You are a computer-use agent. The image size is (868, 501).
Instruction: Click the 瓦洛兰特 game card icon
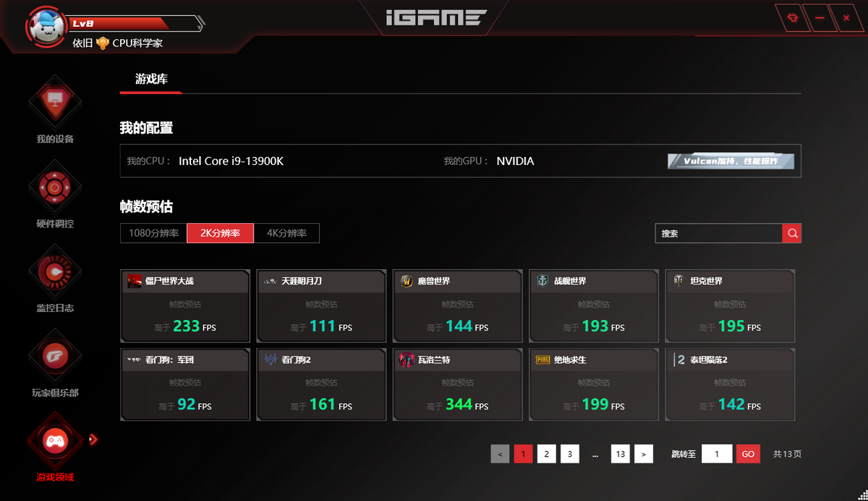coord(406,359)
